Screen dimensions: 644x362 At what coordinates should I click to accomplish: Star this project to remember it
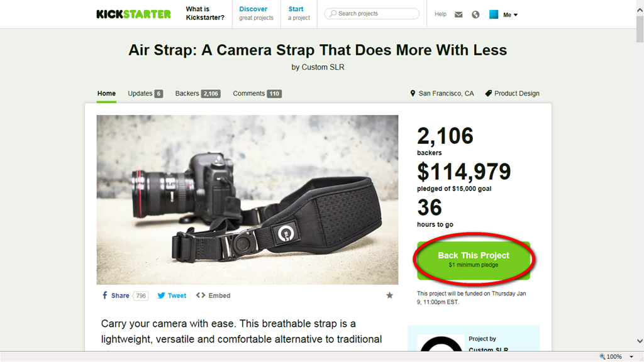pyautogui.click(x=389, y=295)
